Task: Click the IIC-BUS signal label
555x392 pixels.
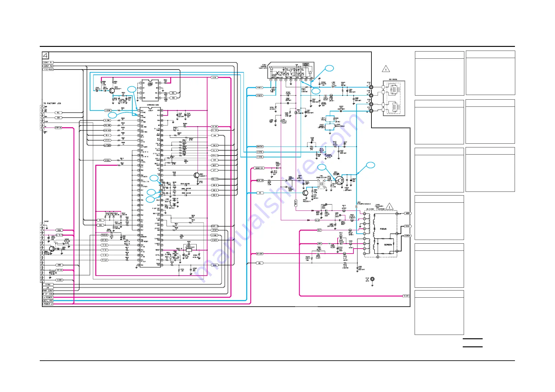Action: (48, 69)
